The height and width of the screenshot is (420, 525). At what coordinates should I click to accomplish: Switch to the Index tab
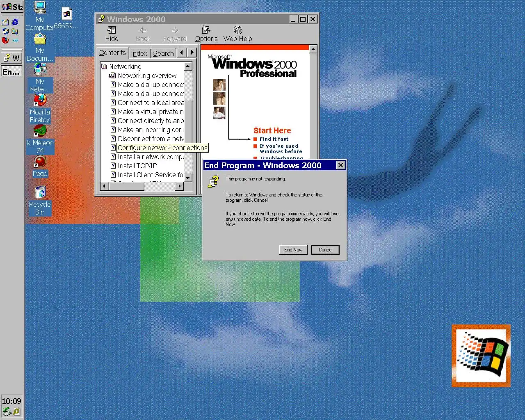(x=139, y=53)
